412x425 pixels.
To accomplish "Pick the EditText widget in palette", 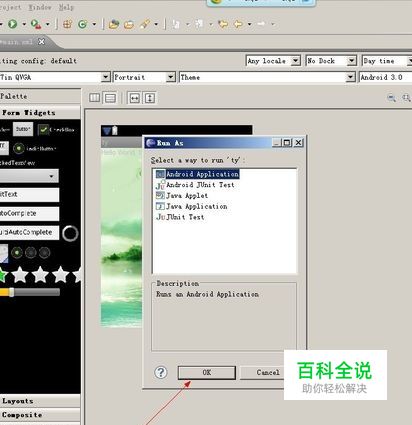I will point(29,194).
